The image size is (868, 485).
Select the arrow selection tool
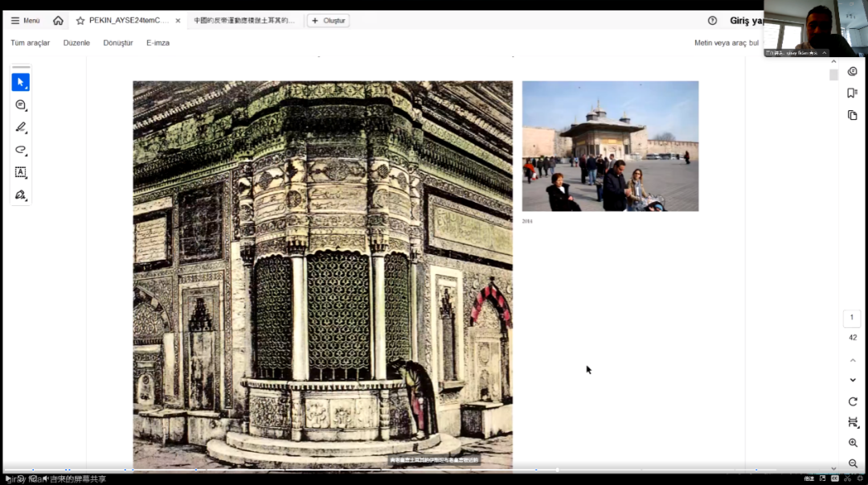[20, 82]
